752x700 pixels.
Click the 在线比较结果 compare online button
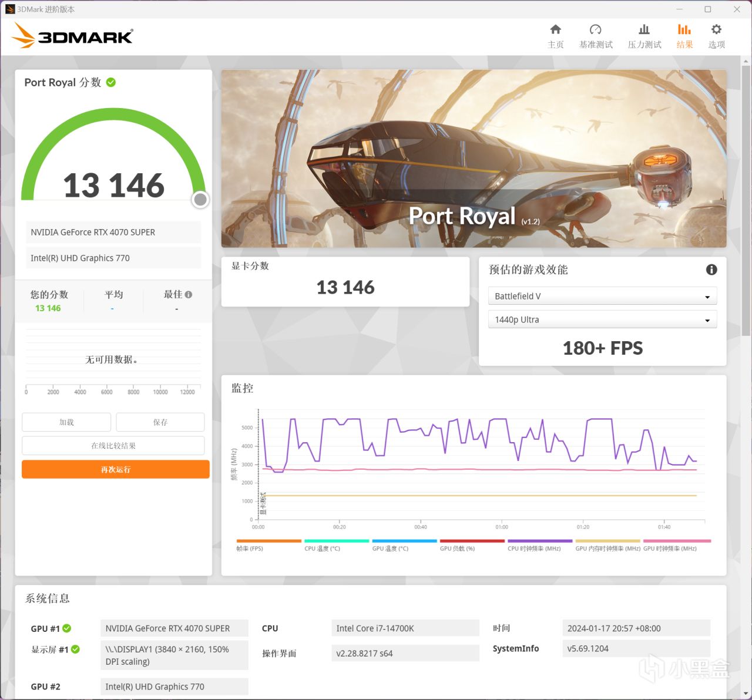tap(113, 446)
